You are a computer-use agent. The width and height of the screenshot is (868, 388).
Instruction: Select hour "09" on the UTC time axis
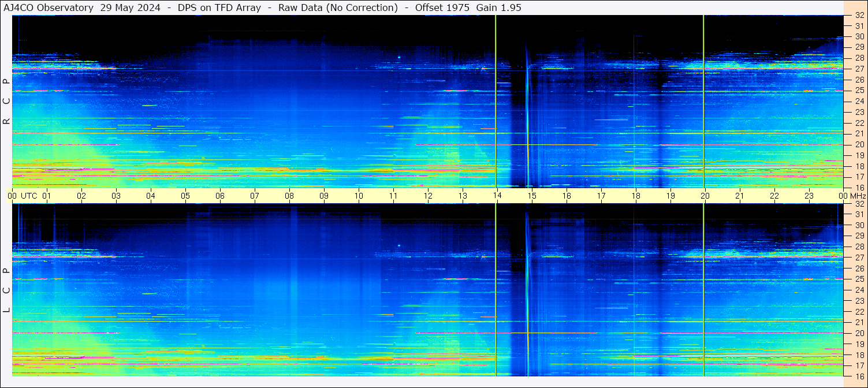tap(324, 196)
